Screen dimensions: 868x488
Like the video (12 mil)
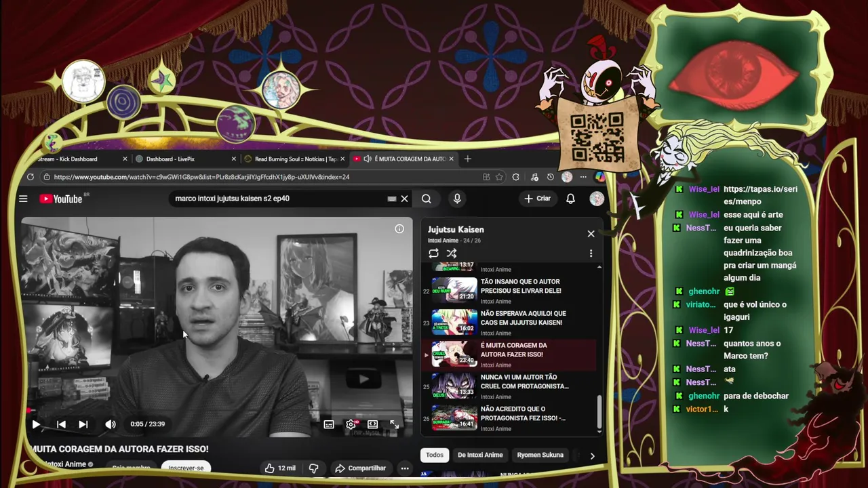tap(280, 468)
